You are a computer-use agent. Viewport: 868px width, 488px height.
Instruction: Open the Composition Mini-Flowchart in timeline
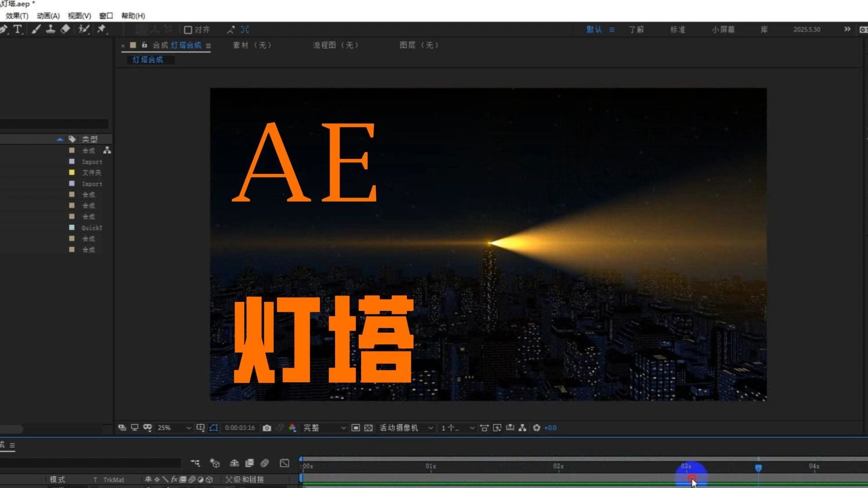click(x=195, y=463)
